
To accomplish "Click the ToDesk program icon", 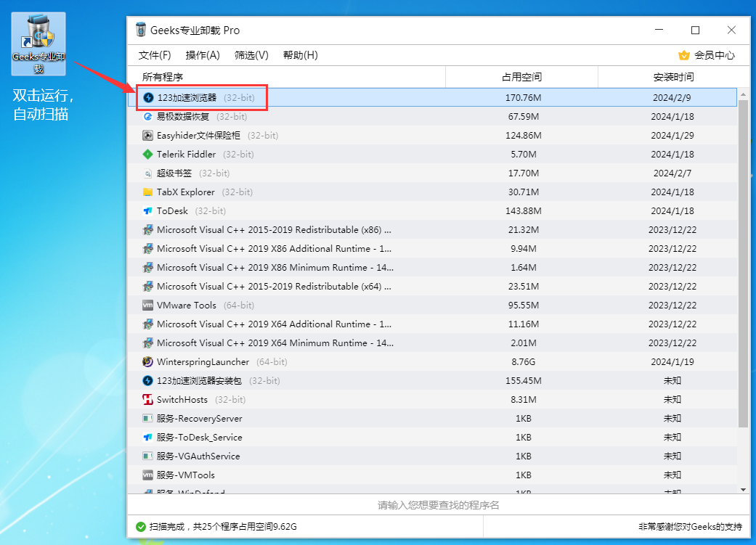I will point(148,210).
